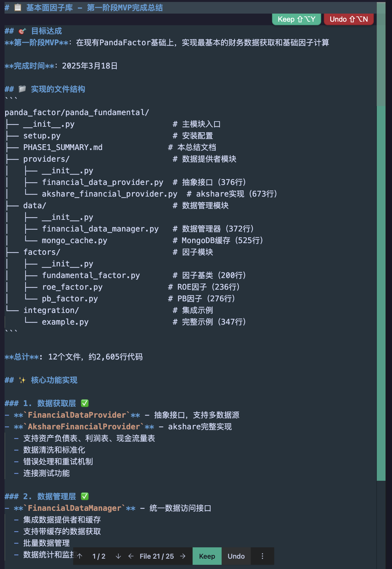Click the green Keep button in bottom bar
The image size is (392, 569).
207,556
